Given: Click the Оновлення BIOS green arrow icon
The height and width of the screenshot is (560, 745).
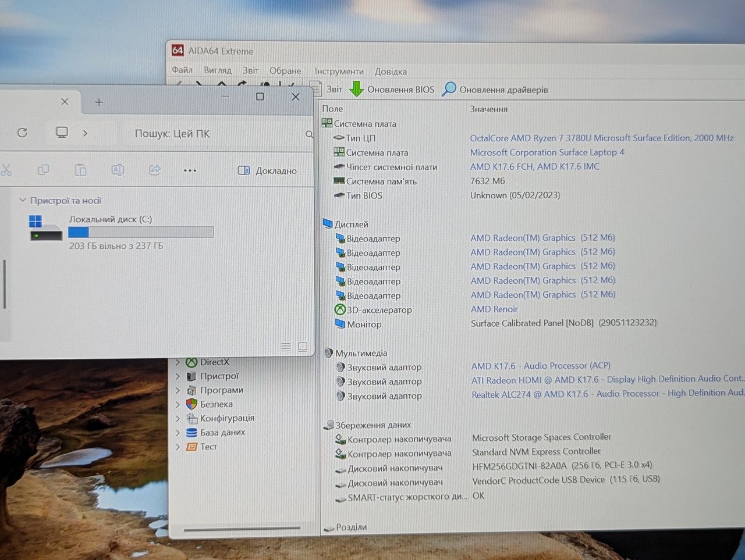Looking at the screenshot, I should pos(356,89).
